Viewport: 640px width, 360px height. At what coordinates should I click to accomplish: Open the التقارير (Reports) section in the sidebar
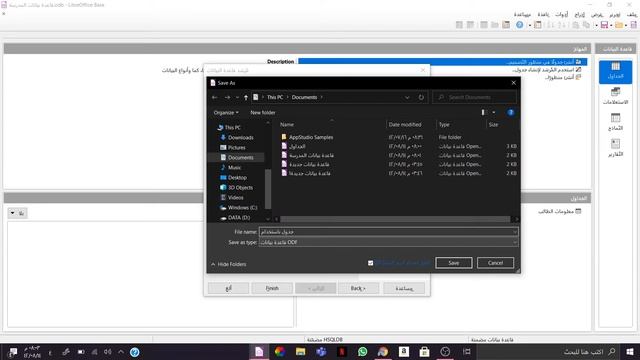[615, 148]
